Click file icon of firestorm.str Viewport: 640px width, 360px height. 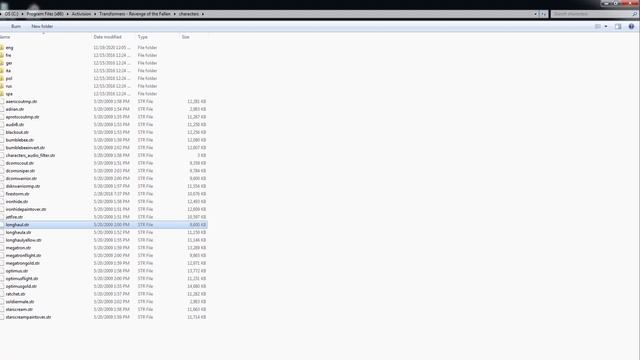[2, 194]
